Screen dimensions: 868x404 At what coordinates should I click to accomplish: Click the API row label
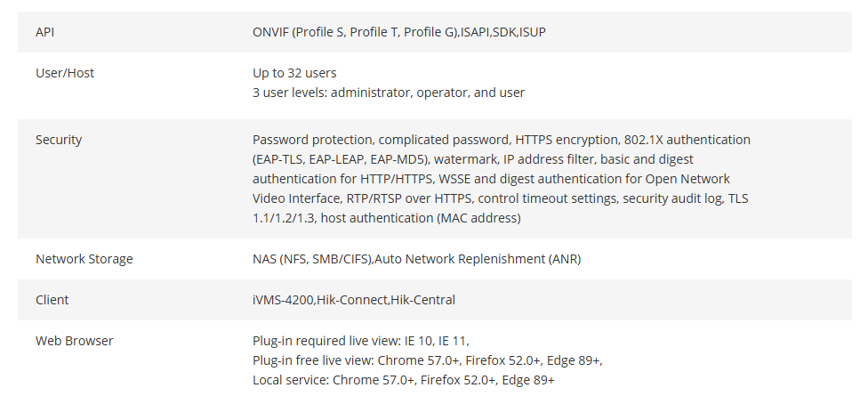44,32
